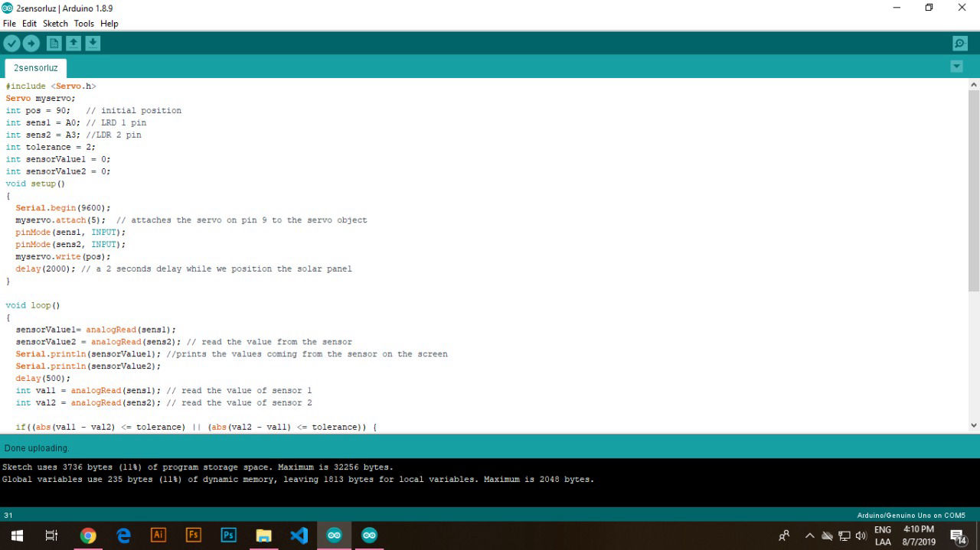Open the volume speaker tray icon
The height and width of the screenshot is (550, 980).
point(861,535)
